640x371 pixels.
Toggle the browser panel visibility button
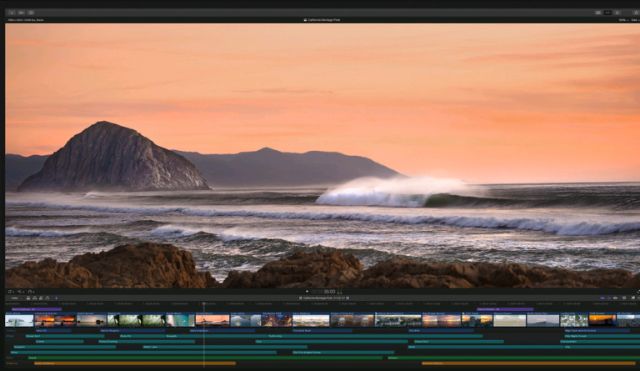pyautogui.click(x=598, y=13)
